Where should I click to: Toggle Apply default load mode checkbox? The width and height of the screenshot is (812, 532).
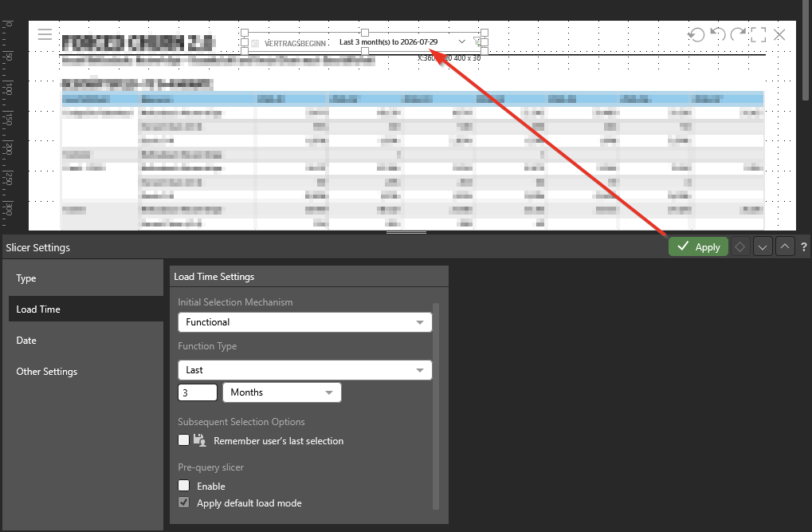tap(184, 502)
